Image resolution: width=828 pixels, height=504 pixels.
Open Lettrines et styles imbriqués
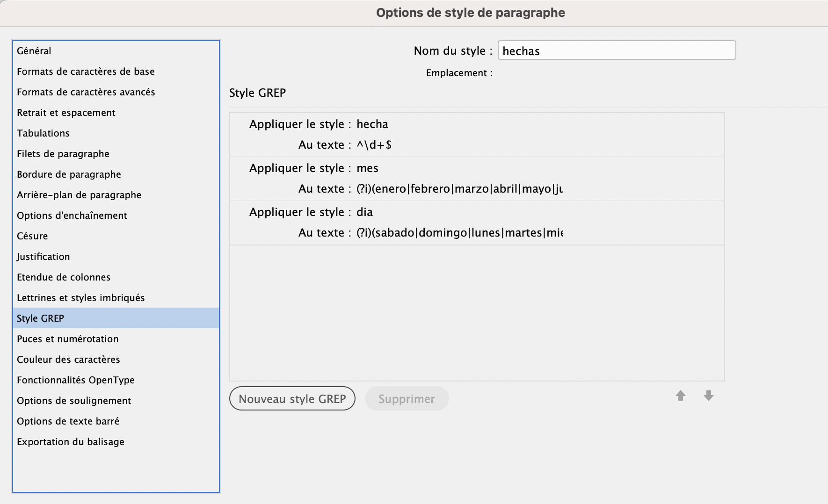pyautogui.click(x=80, y=297)
